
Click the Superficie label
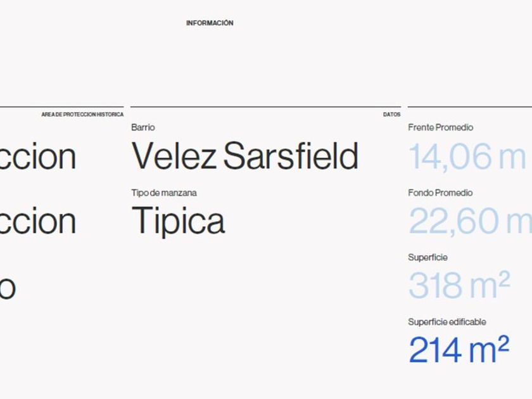[427, 257]
